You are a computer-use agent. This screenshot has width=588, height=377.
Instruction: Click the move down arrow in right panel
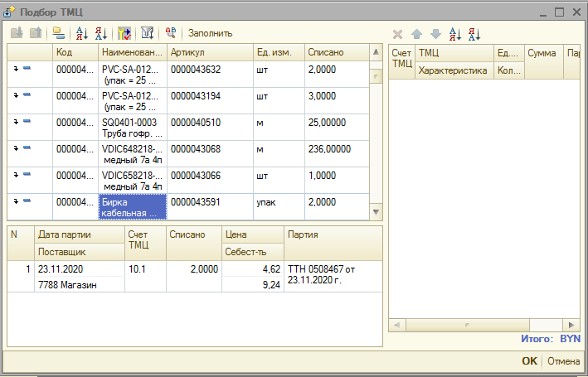[x=435, y=34]
